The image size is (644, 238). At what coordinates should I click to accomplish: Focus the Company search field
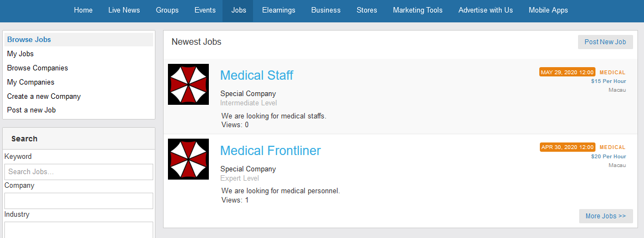tap(79, 201)
